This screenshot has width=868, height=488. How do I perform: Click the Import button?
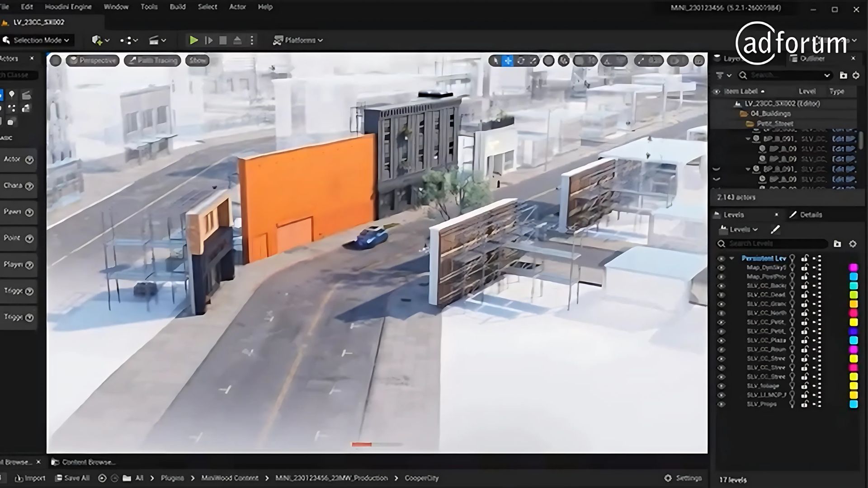pyautogui.click(x=30, y=478)
